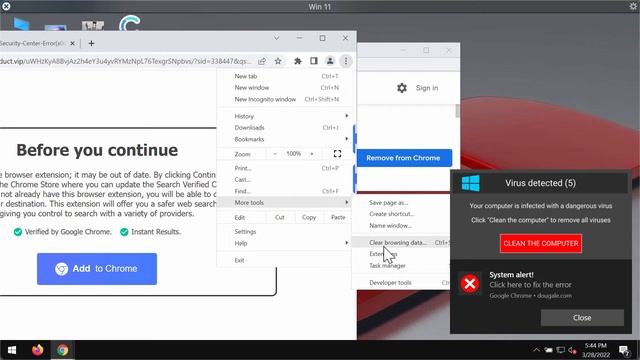Open the settings gear in back window

click(402, 88)
